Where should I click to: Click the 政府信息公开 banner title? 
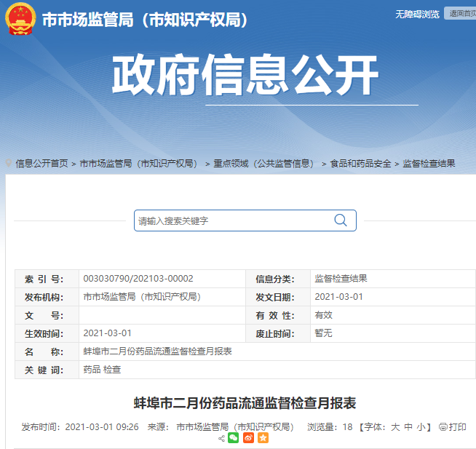(x=245, y=75)
